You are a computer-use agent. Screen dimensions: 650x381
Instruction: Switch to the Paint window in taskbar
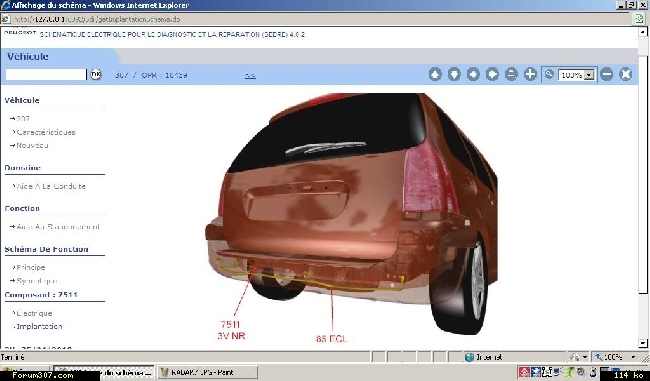tap(207, 373)
